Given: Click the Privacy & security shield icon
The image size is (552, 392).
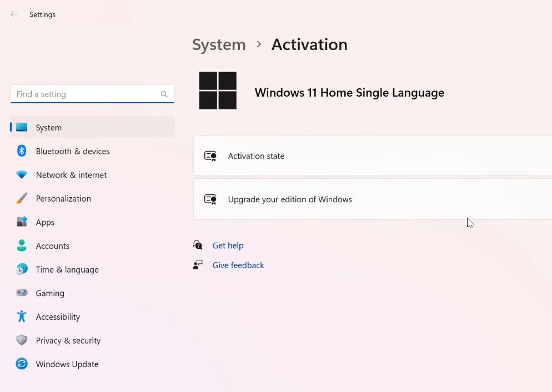Looking at the screenshot, I should point(21,340).
